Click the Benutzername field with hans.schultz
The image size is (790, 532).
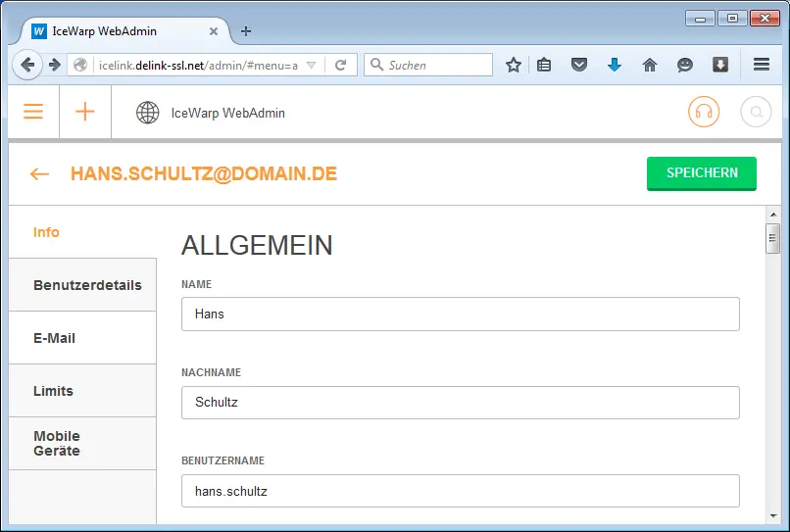[x=461, y=491]
